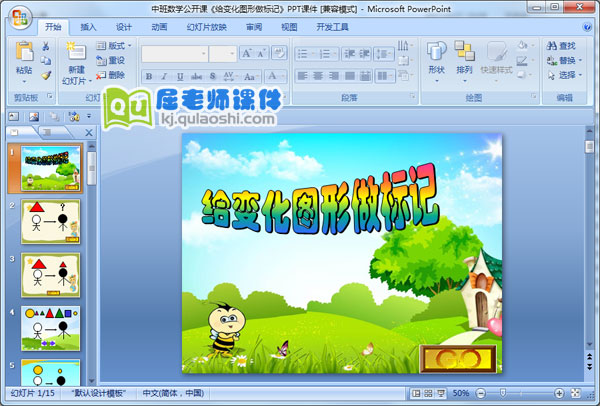Select slide 4 thumbnail
This screenshot has width=600, height=406.
pos(51,328)
